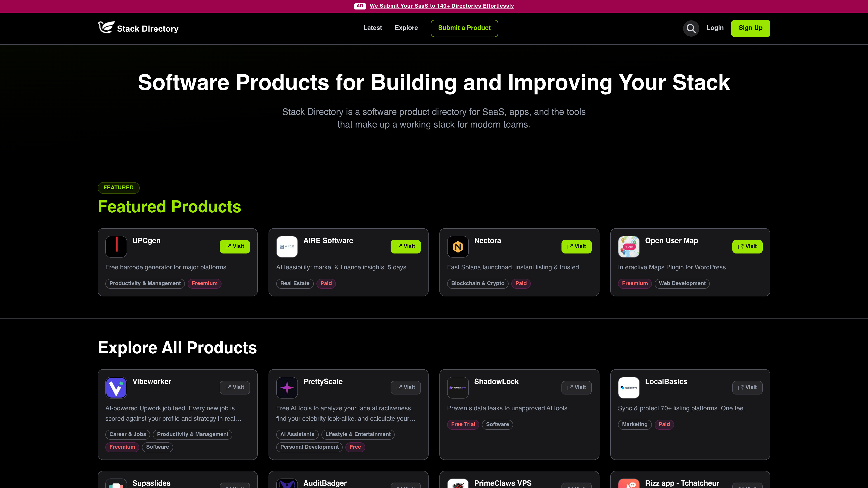Select the Web Development tag

pos(682,284)
